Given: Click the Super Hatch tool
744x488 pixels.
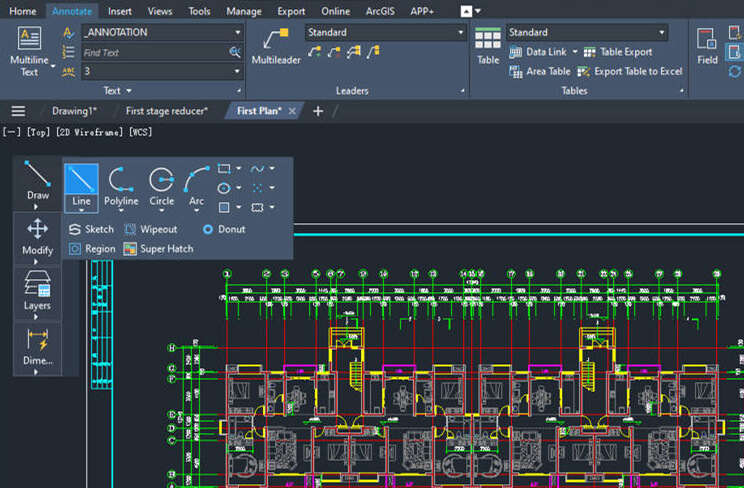Looking at the screenshot, I should 158,249.
